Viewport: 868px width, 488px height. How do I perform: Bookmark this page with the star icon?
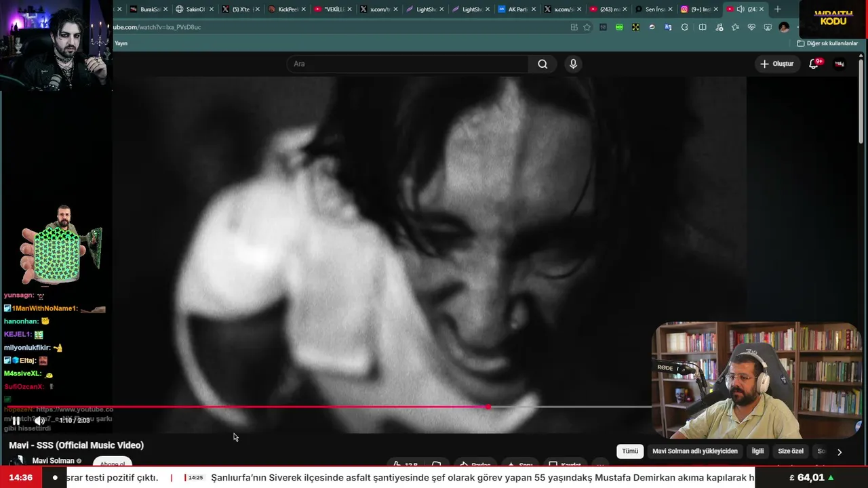pos(587,27)
